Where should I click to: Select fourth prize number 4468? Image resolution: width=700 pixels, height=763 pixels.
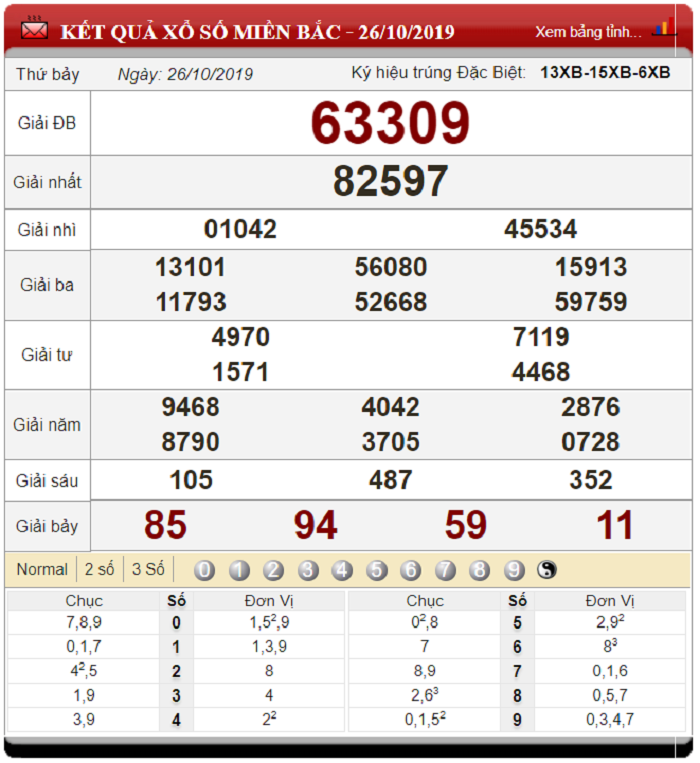pos(541,372)
